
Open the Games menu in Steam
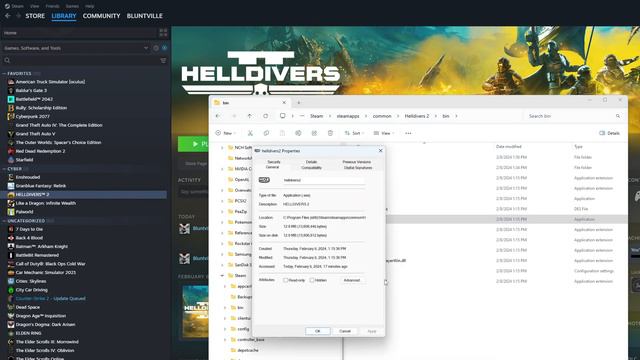pyautogui.click(x=72, y=6)
